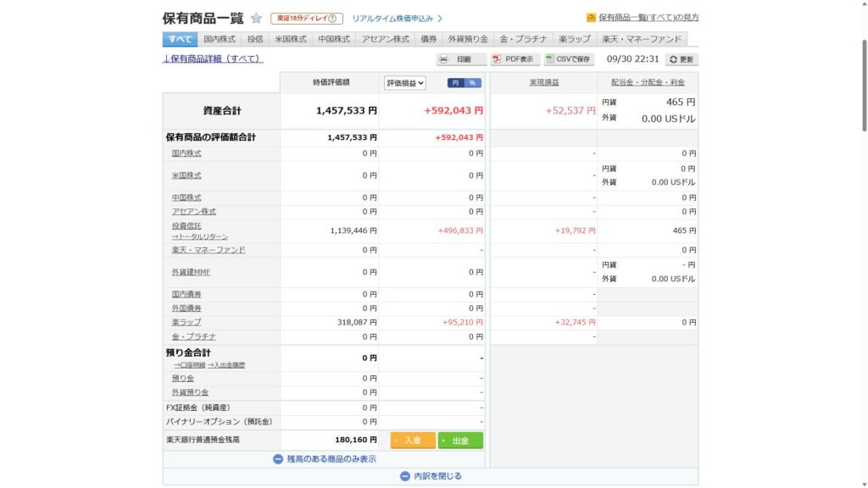Open the 国内株式 row link

(x=186, y=153)
